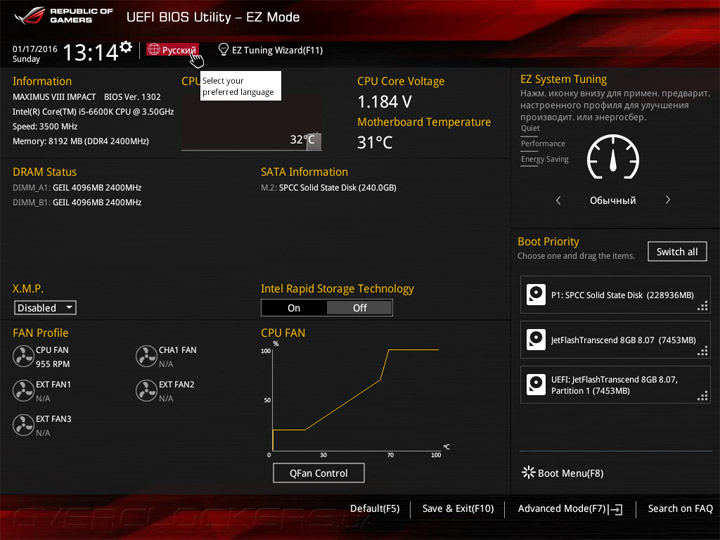720x540 pixels.
Task: Select JetFlashTranscend 8GB 8.07 boot entry
Action: point(615,340)
